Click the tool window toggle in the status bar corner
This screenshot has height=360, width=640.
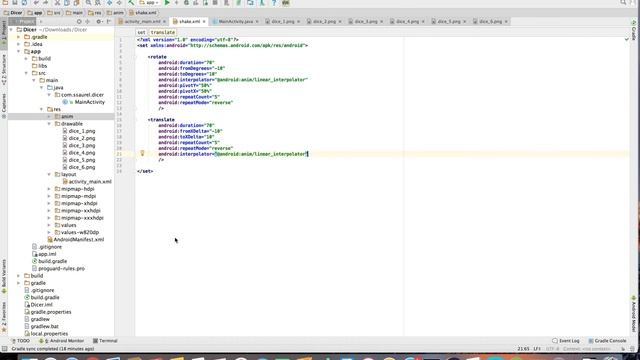[4, 349]
